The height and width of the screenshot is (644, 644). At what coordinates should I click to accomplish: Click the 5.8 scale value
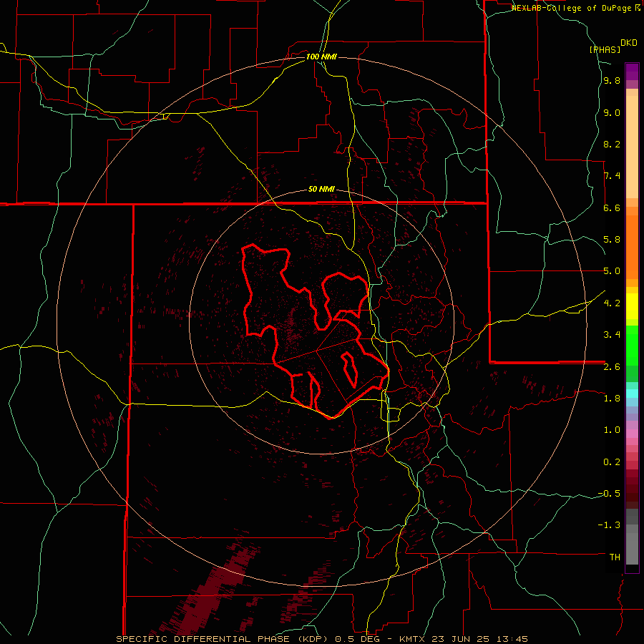pos(612,240)
